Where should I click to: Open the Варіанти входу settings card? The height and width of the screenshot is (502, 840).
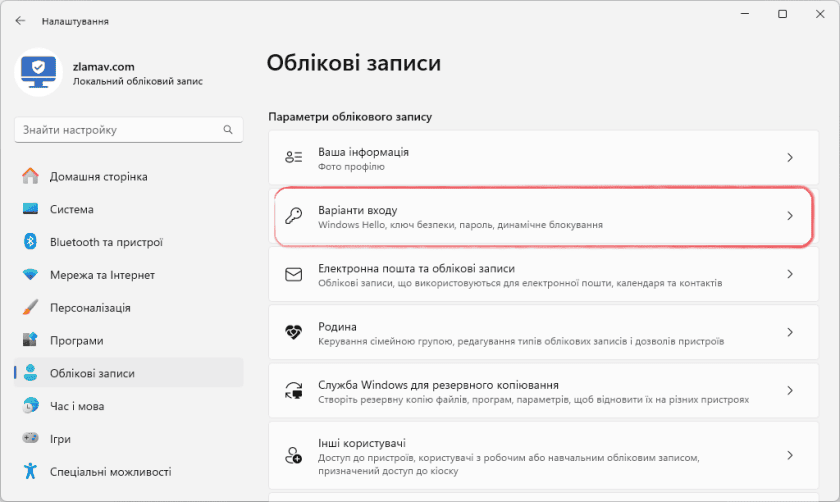click(544, 216)
